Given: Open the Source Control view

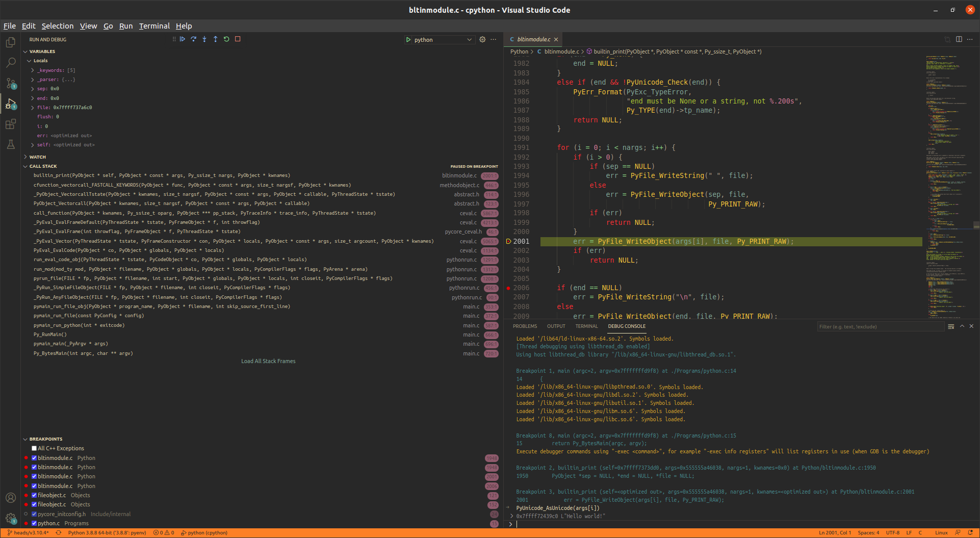Looking at the screenshot, I should 10,83.
